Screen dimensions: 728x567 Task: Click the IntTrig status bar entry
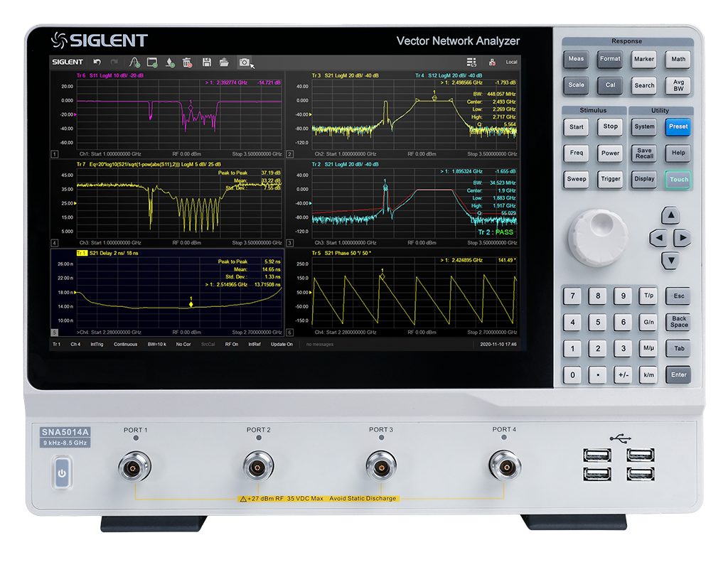(x=97, y=345)
